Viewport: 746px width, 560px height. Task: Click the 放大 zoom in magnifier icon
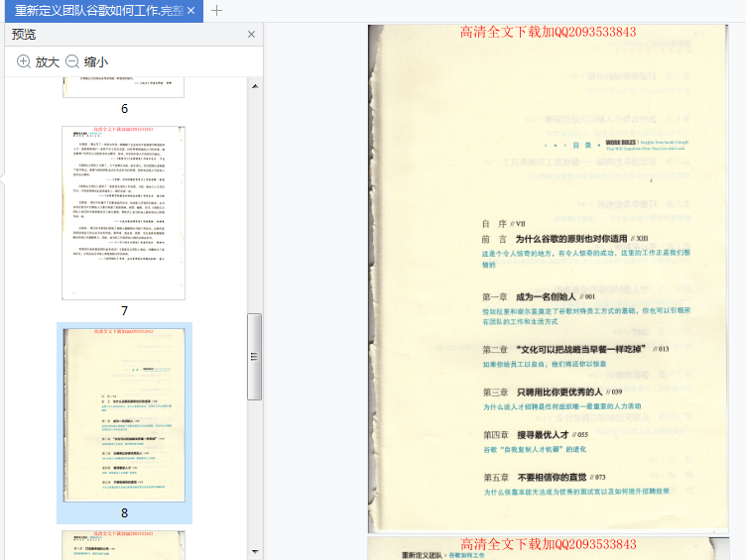24,61
